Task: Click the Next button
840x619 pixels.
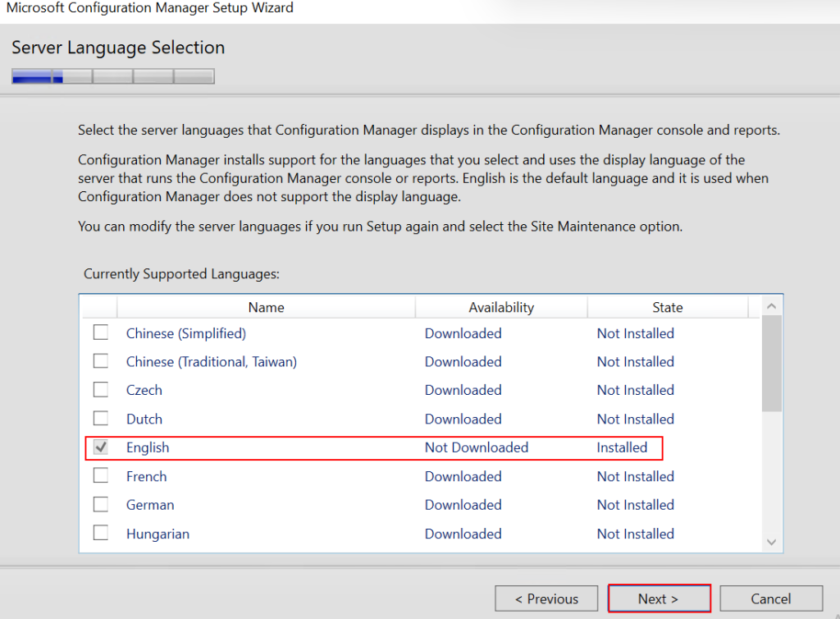Action: 658,598
